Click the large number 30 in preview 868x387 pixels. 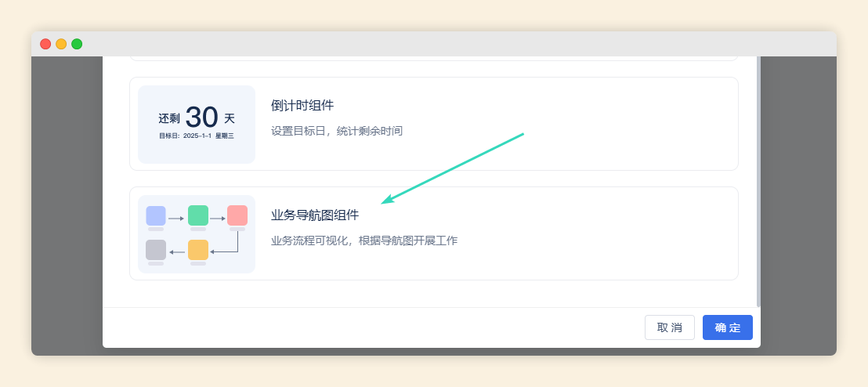pos(201,118)
